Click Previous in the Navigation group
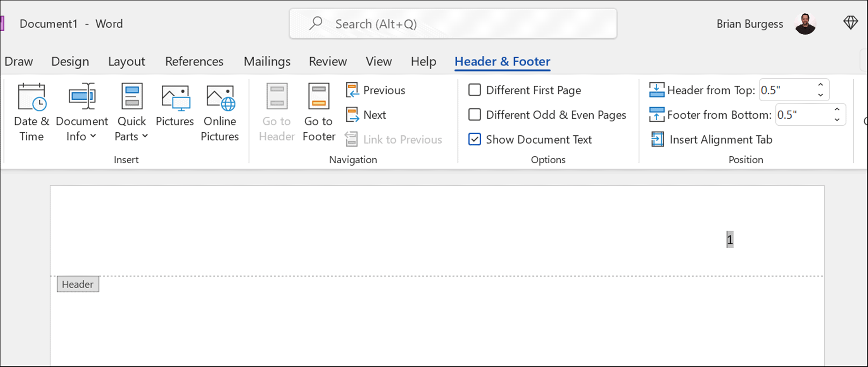Screen dimensions: 868x367 pyautogui.click(x=375, y=90)
